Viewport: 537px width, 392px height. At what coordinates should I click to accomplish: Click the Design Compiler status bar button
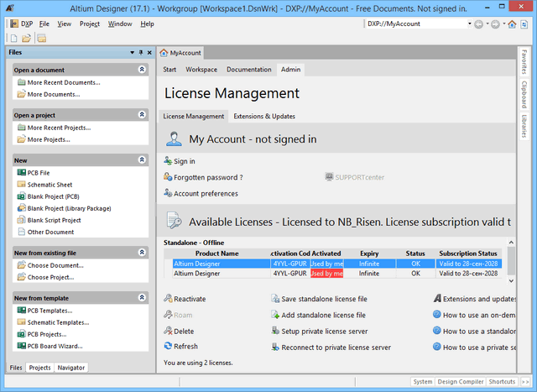pos(460,382)
